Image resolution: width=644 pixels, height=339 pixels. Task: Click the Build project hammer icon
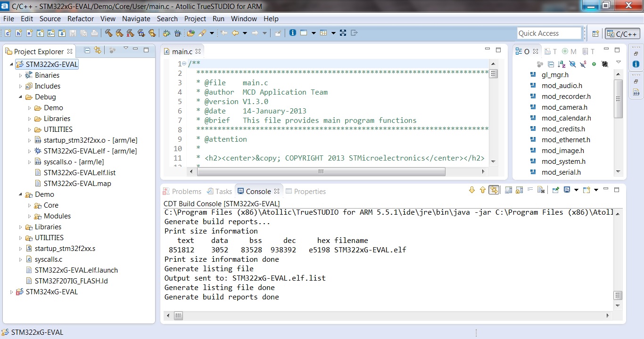point(109,33)
